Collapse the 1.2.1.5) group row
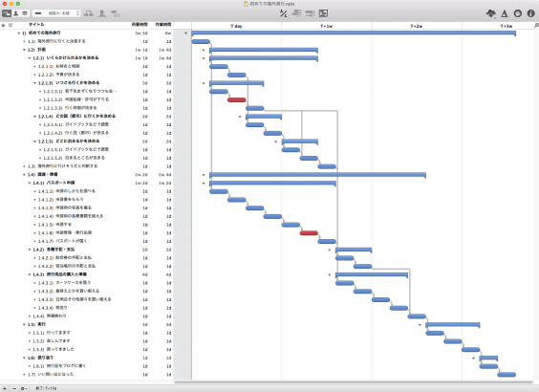The width and height of the screenshot is (539, 392). pos(34,142)
